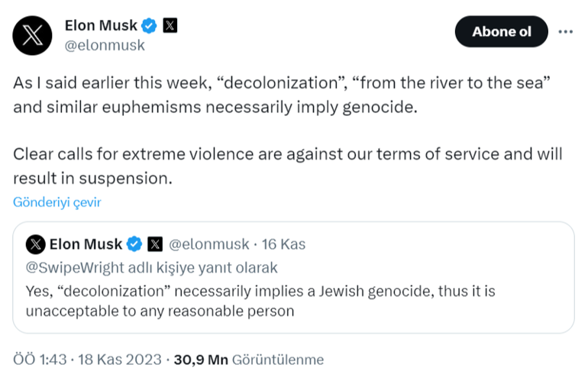Click the X logo profile avatar
Screen dimensions: 588x384
[33, 34]
